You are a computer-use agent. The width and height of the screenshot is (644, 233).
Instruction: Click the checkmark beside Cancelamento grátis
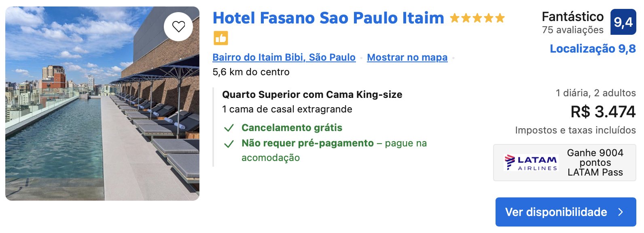229,128
